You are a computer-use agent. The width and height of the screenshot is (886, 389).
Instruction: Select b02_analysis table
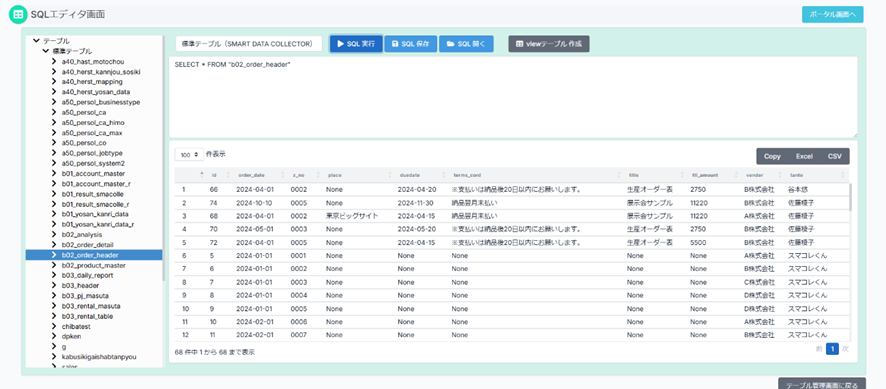pyautogui.click(x=82, y=235)
